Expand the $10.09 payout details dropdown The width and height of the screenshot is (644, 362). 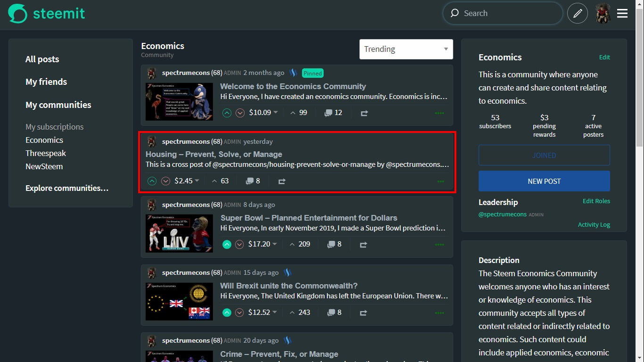point(276,113)
